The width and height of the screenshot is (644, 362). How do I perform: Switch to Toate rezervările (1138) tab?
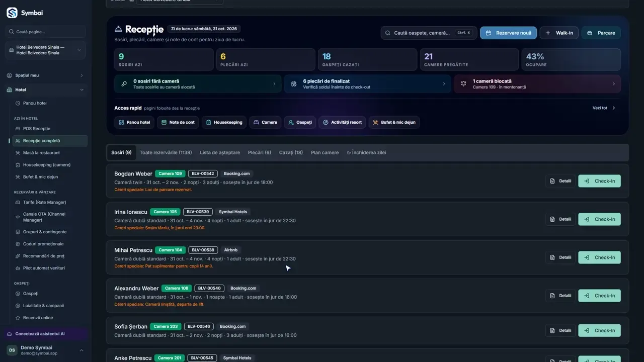tap(166, 152)
